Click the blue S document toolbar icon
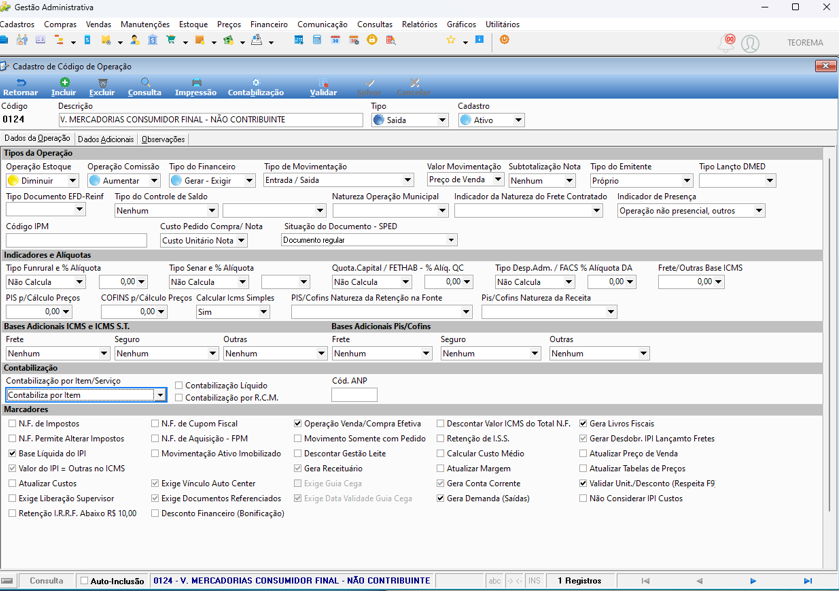Image resolution: width=839 pixels, height=591 pixels. [x=88, y=40]
